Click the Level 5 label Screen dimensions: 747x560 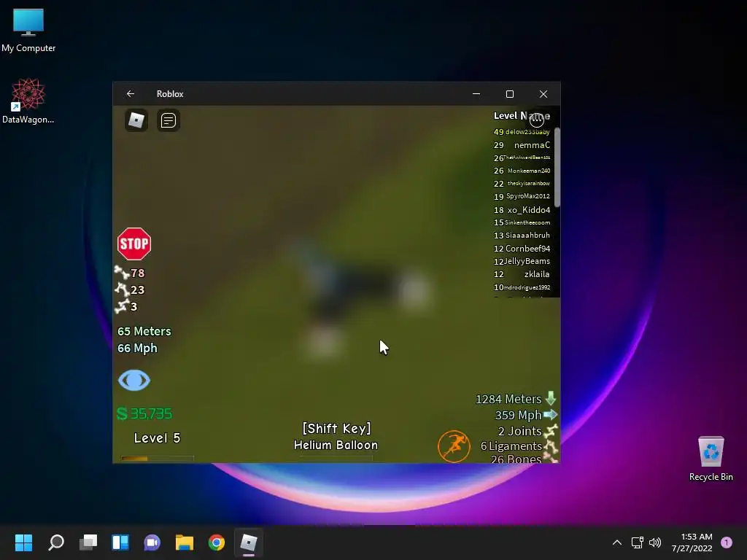coord(158,438)
